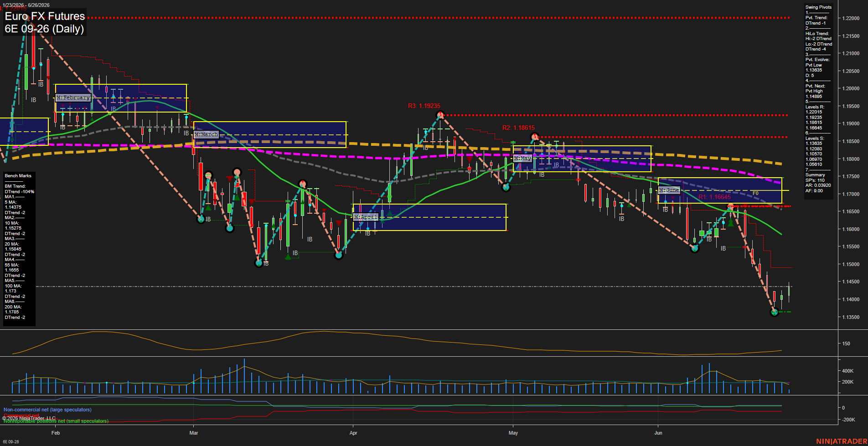Viewport: 868px width, 446px height.
Task: Click the Mar date axis label
Action: [194, 433]
